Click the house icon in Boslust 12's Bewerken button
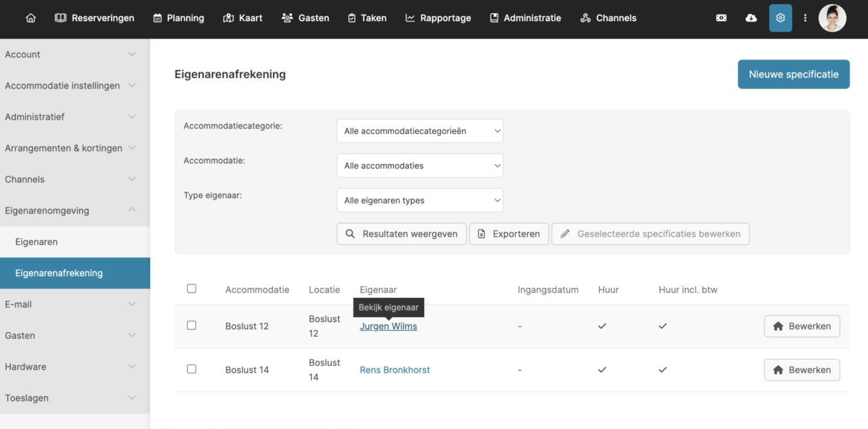Image resolution: width=868 pixels, height=429 pixels. click(778, 326)
